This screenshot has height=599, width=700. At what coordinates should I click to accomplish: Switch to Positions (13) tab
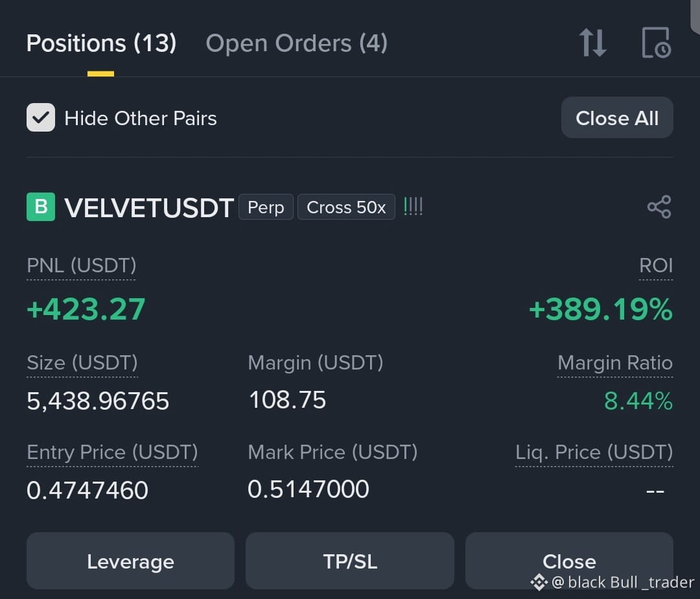point(101,43)
